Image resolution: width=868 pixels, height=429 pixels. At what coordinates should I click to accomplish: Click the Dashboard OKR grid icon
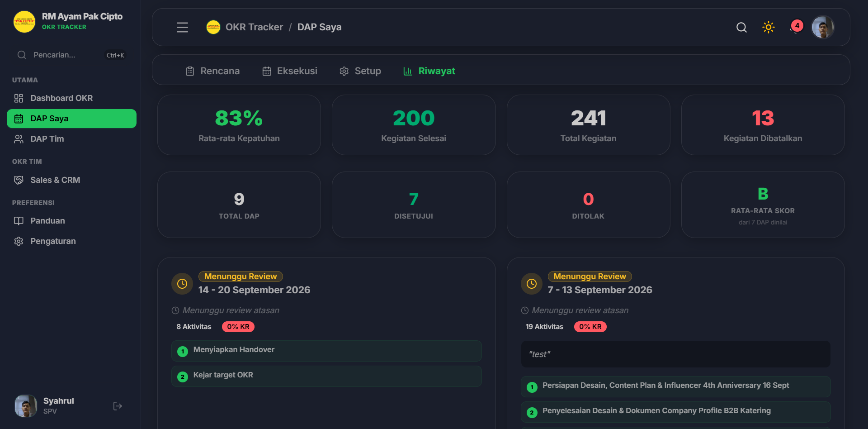coord(19,98)
